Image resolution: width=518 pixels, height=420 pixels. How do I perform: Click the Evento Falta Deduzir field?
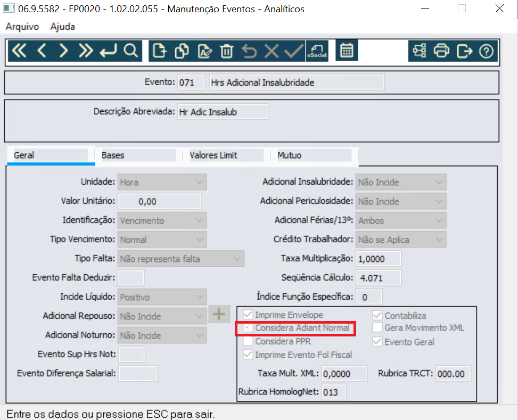click(x=131, y=277)
